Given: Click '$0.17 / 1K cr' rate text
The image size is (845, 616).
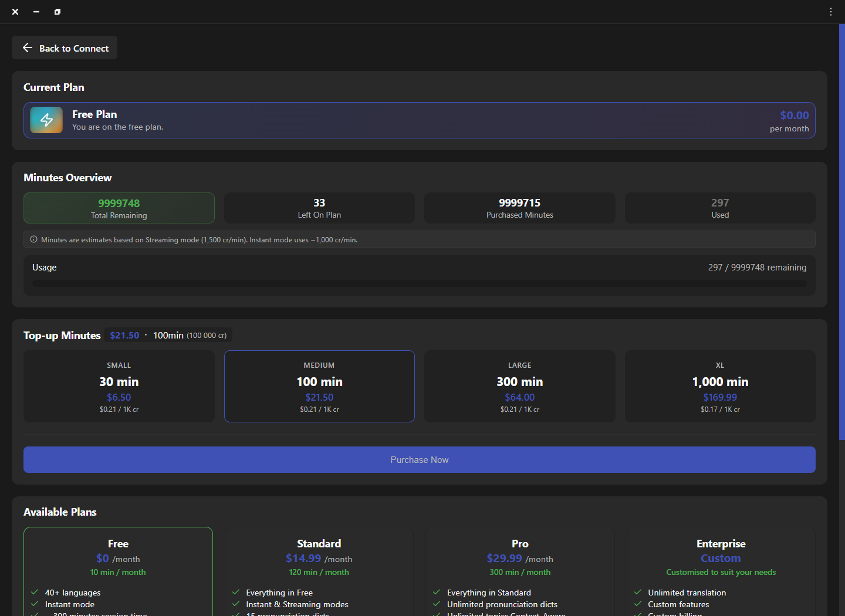Looking at the screenshot, I should click(720, 409).
